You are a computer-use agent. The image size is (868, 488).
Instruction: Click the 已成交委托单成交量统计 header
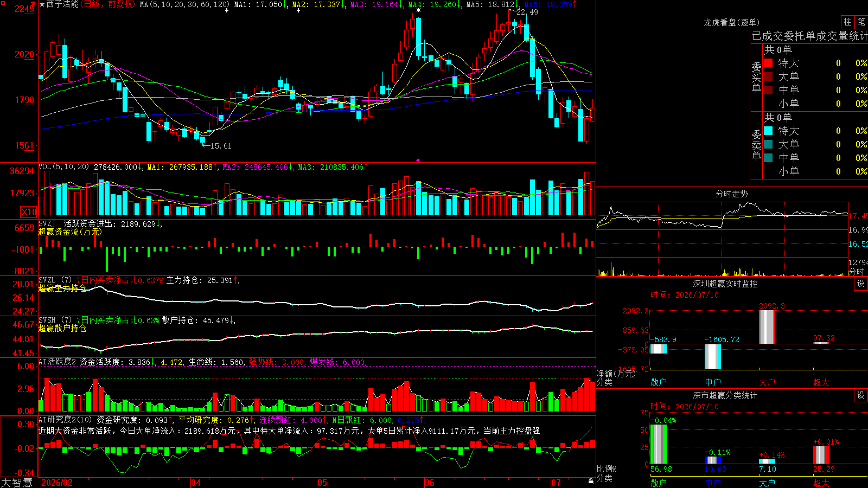point(809,36)
